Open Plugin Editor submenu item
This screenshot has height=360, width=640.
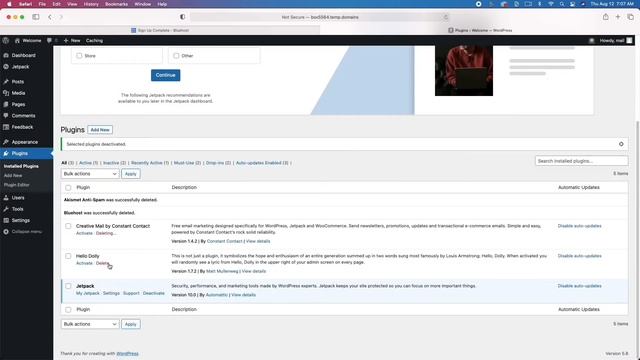pyautogui.click(x=16, y=185)
